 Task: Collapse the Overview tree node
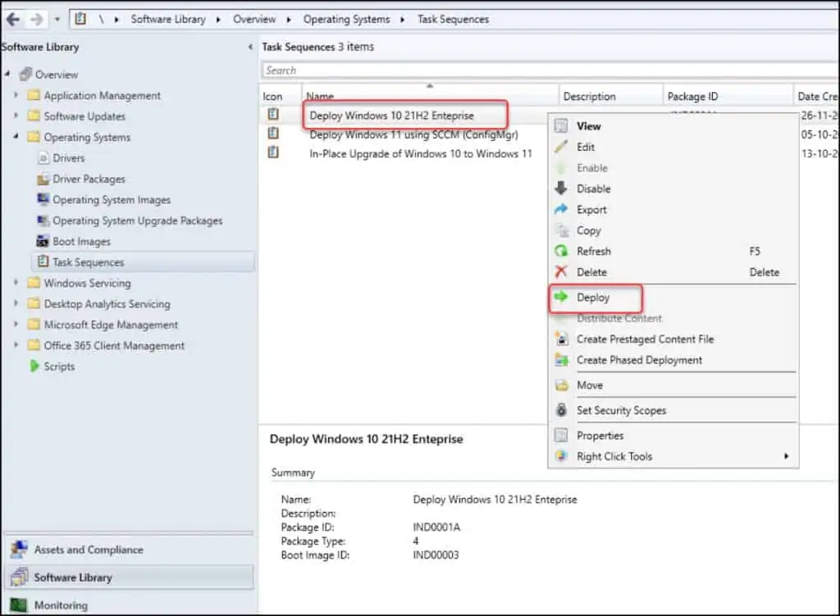point(7,74)
